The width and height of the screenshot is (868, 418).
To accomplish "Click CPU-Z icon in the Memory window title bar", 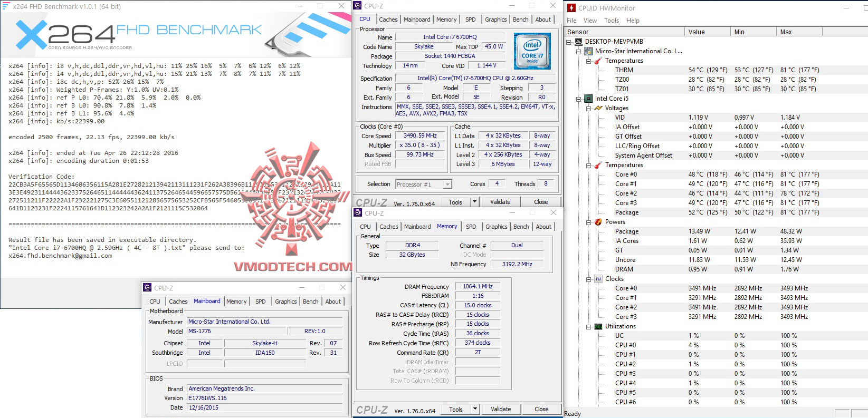I will click(358, 213).
